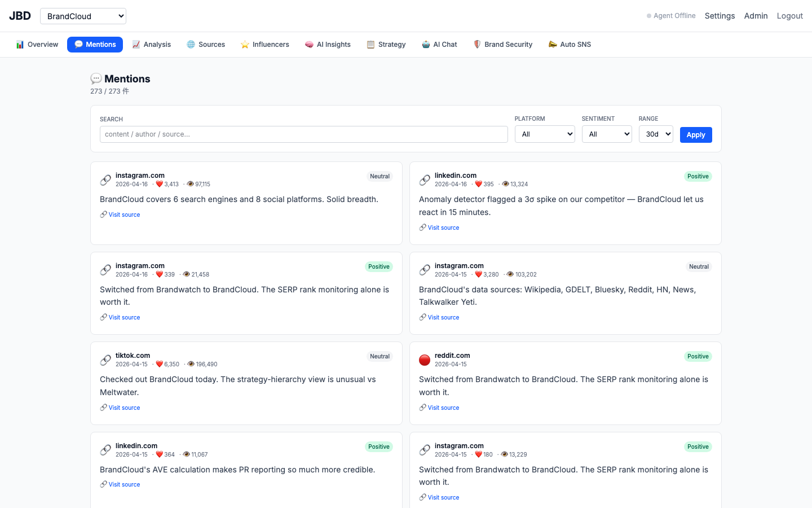The height and width of the screenshot is (508, 812).
Task: Click the eye icon showing 103,202 views
Action: pyautogui.click(x=510, y=274)
